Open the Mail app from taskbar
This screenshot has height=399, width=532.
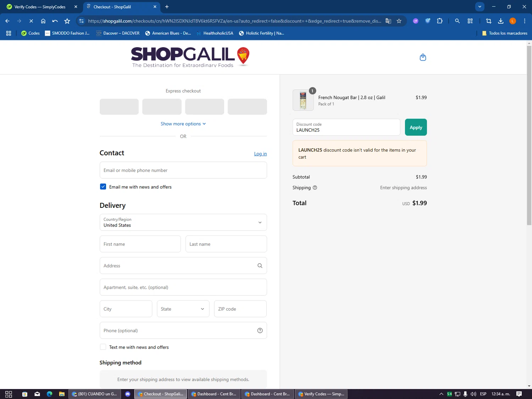37,394
